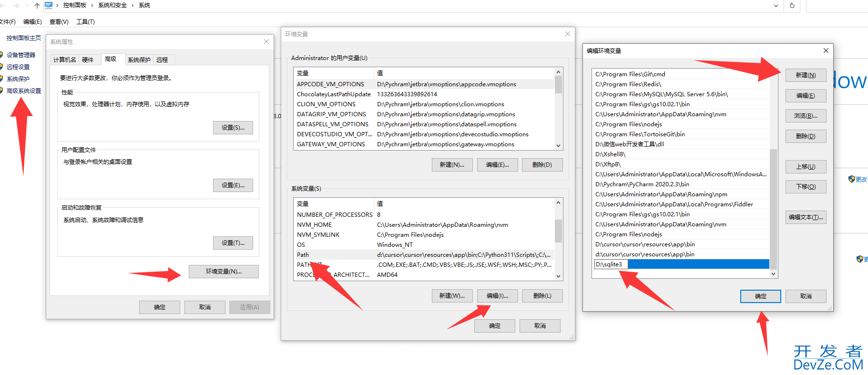
Task: Select 控制面板 breadcrumb segment
Action: pos(75,5)
